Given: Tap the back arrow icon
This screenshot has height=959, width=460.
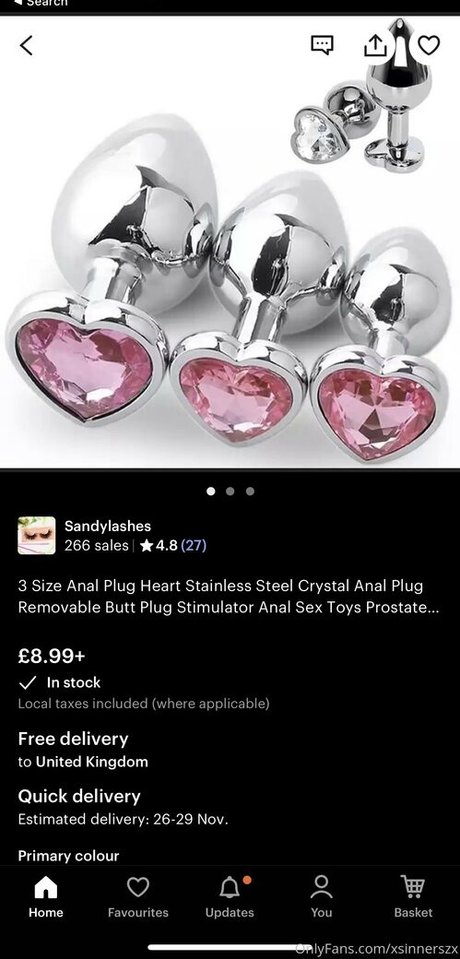Looking at the screenshot, I should [x=26, y=45].
